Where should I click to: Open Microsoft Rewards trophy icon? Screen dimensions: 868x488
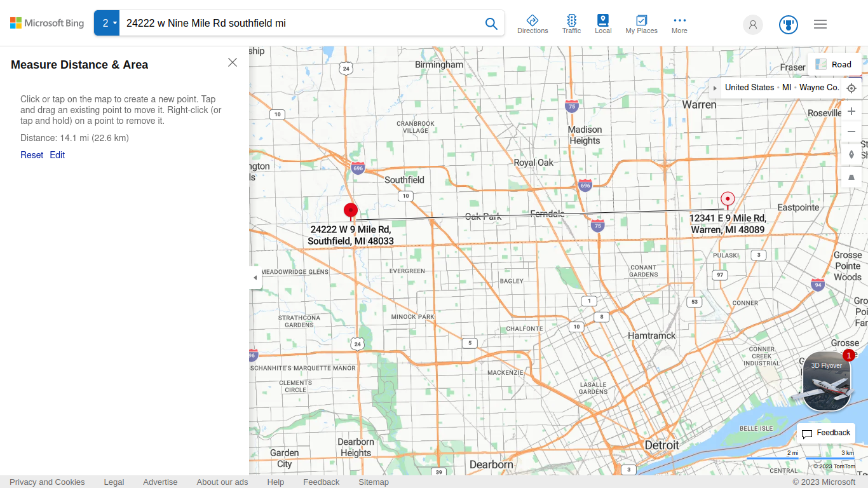pos(789,24)
